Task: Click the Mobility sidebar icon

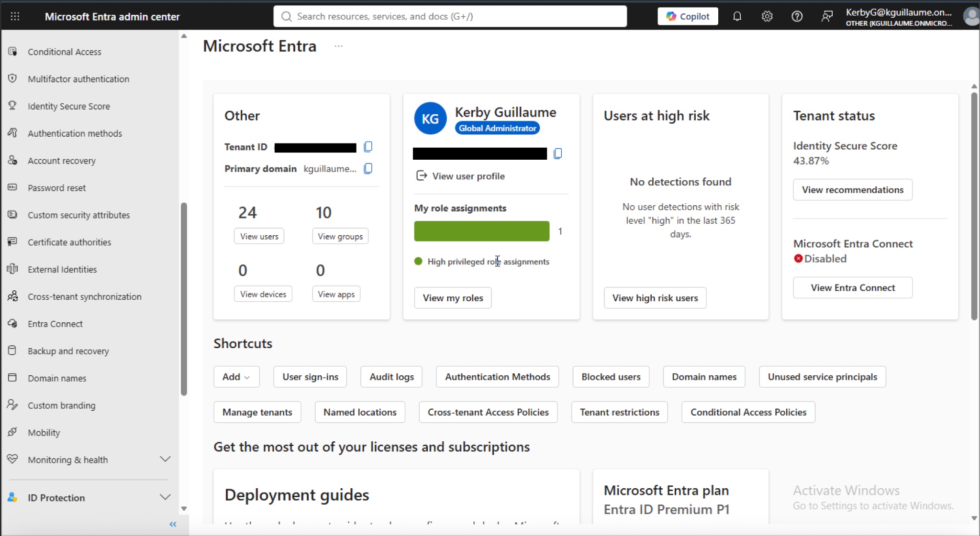Action: [x=12, y=432]
